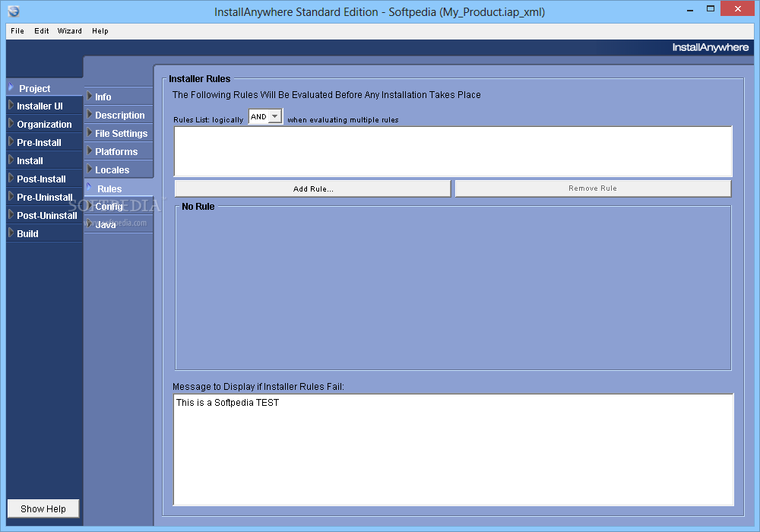Screen dimensions: 760x532
Task: Close the InstallAnywhere window
Action: pyautogui.click(x=738, y=8)
